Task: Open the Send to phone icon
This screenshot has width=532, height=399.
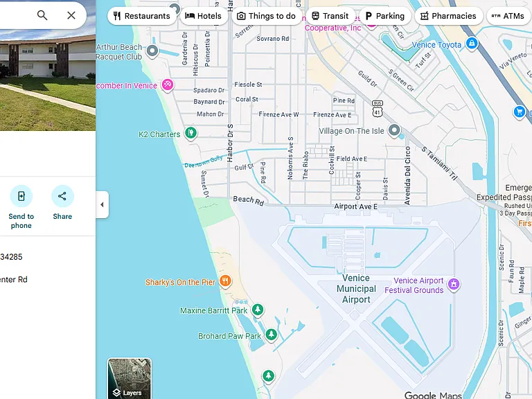Action: click(21, 196)
